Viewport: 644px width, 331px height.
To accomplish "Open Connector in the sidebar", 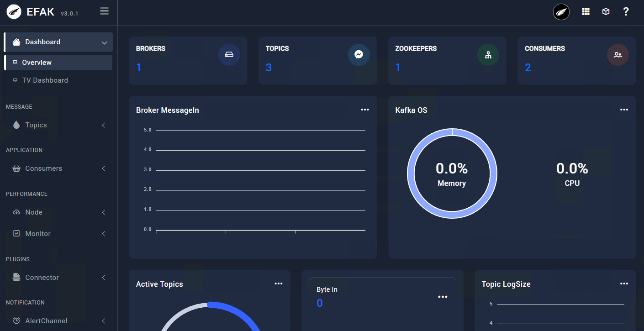I will pos(58,278).
